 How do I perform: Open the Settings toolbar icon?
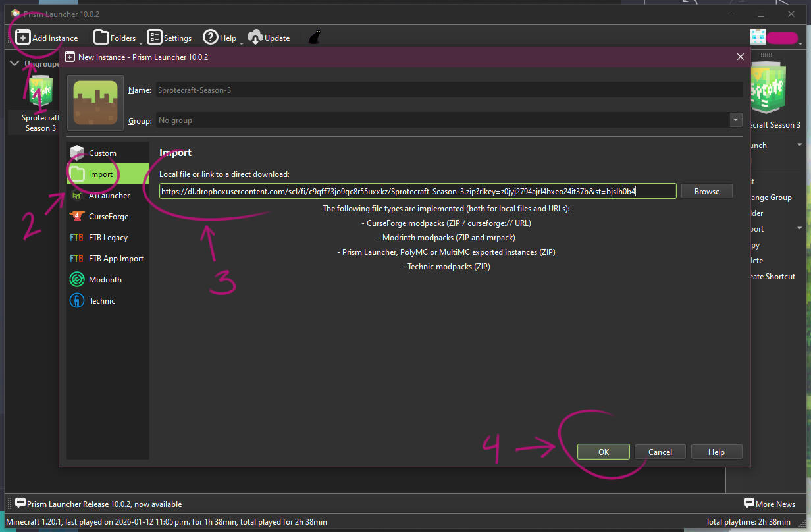pyautogui.click(x=155, y=38)
